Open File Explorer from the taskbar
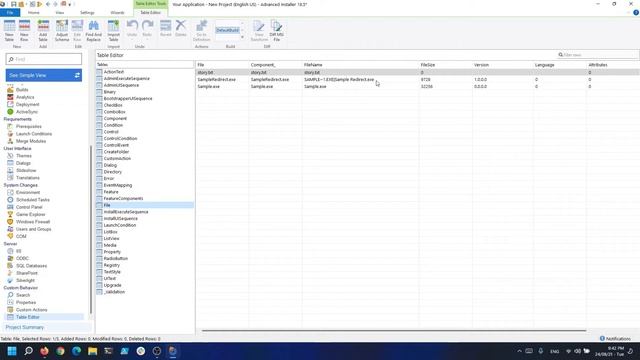The height and width of the screenshot is (360, 640). pyautogui.click(x=92, y=351)
